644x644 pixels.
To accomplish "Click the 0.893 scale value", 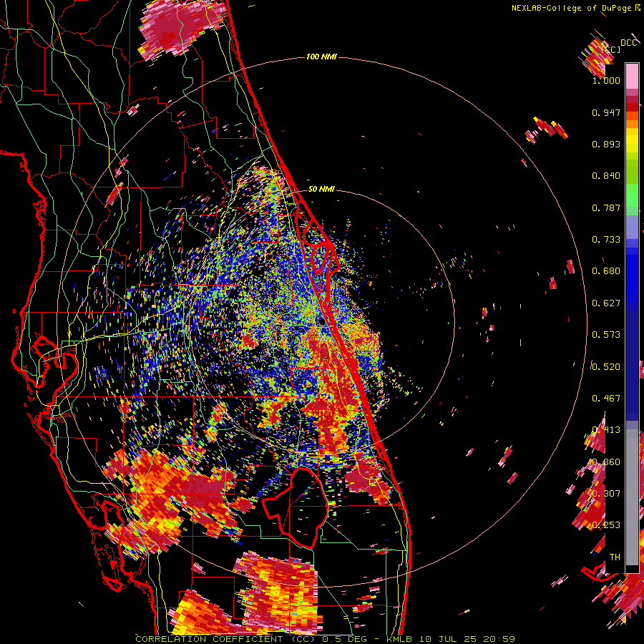I will [606, 144].
